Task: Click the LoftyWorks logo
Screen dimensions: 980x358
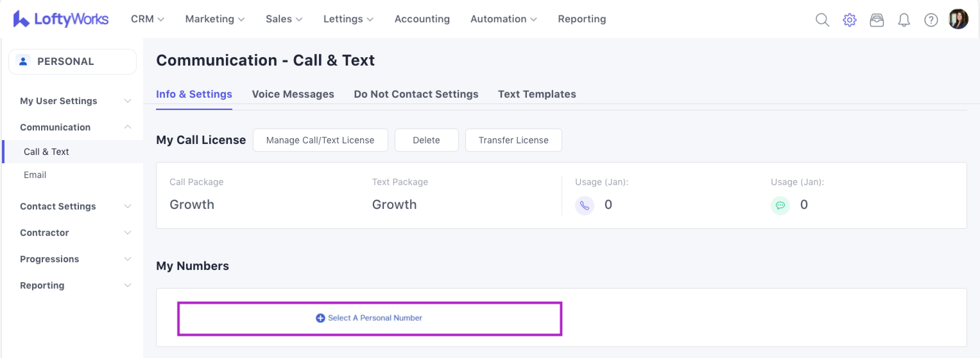Action: click(61, 19)
